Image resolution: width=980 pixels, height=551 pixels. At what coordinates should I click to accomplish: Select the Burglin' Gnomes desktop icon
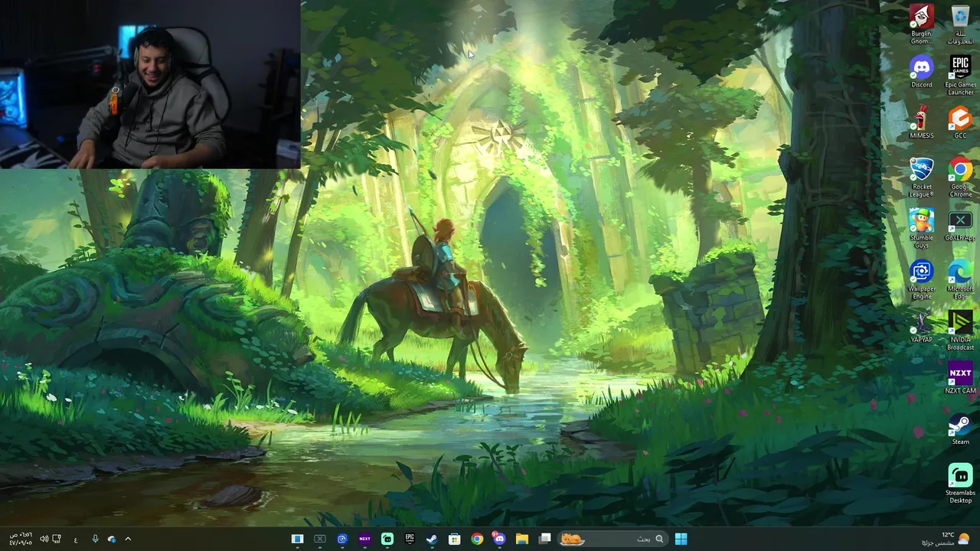(921, 24)
